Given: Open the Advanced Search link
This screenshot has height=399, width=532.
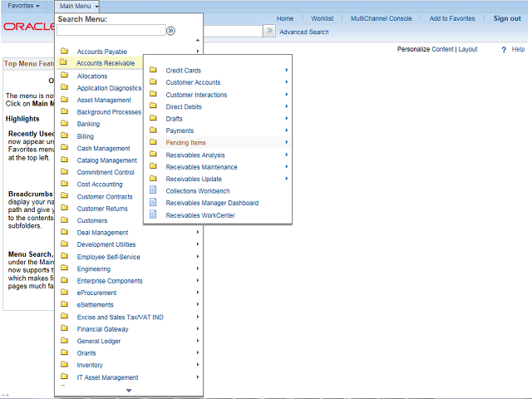Looking at the screenshot, I should click(303, 32).
